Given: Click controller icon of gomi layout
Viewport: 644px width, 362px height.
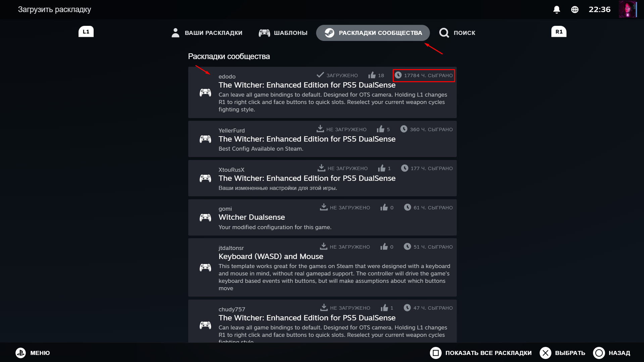Looking at the screenshot, I should coord(205,217).
